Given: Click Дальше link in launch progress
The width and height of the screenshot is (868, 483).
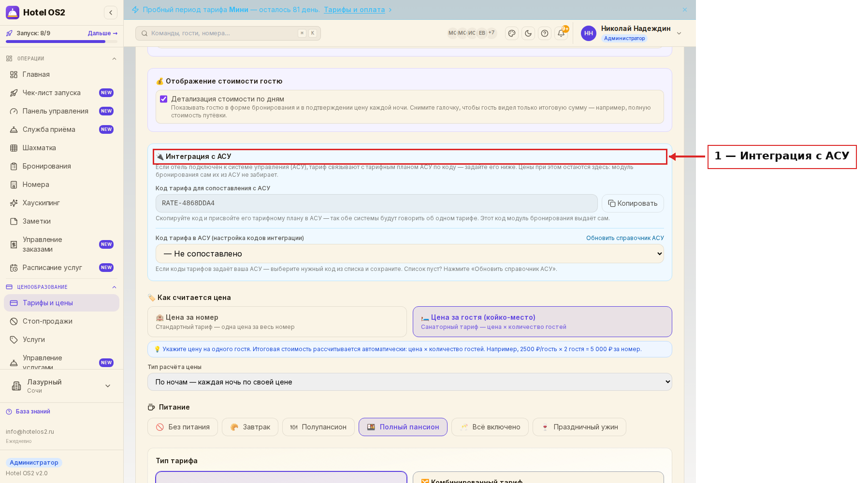Looking at the screenshot, I should [102, 33].
